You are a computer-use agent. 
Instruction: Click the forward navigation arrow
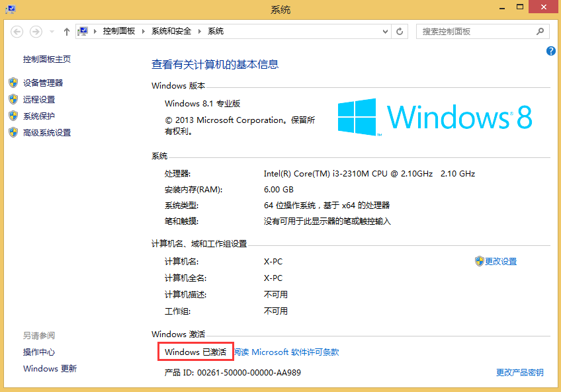[x=36, y=31]
